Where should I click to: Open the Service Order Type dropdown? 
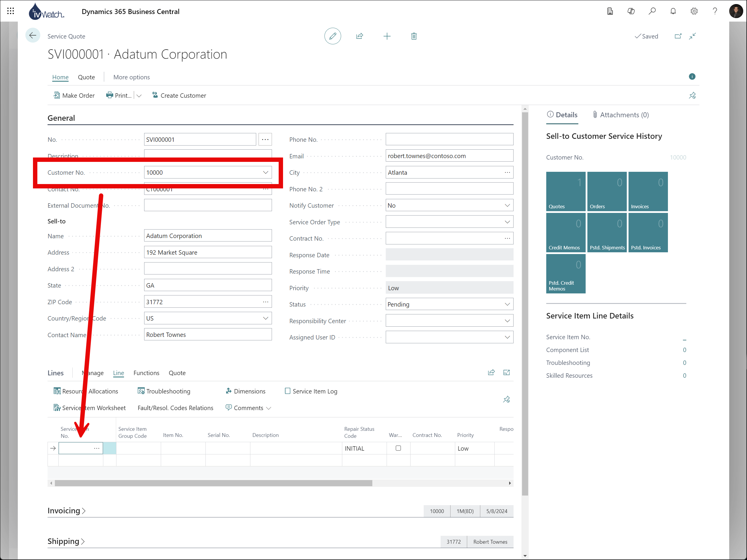[x=507, y=222]
